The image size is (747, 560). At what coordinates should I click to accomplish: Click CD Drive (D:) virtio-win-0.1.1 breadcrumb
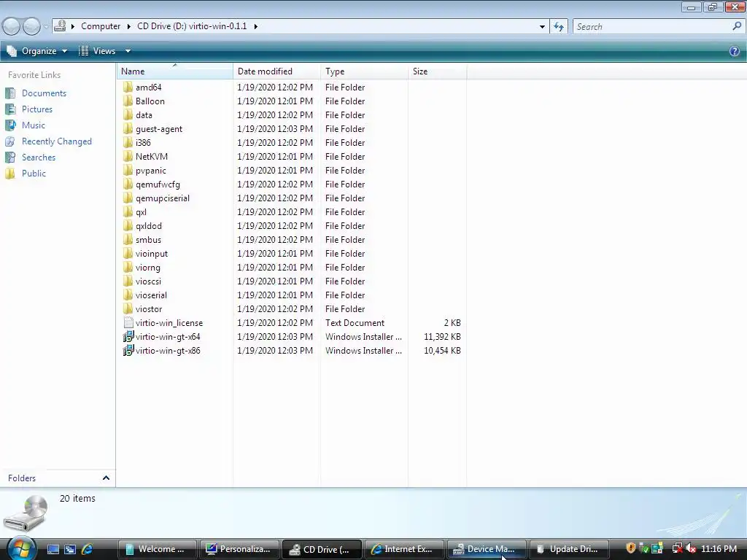(x=192, y=26)
